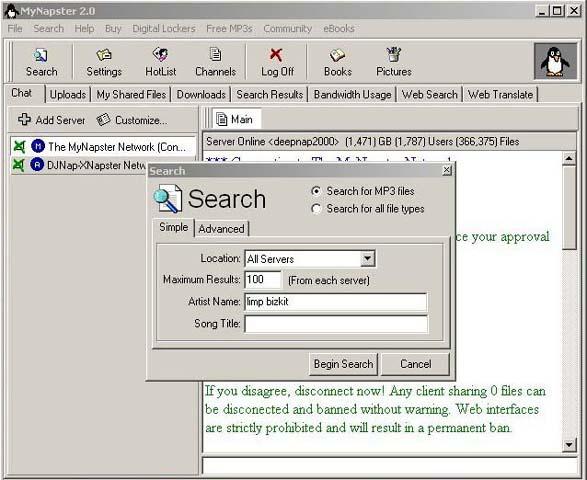Switch to the Search Results tab
This screenshot has width=587, height=480.
[270, 94]
